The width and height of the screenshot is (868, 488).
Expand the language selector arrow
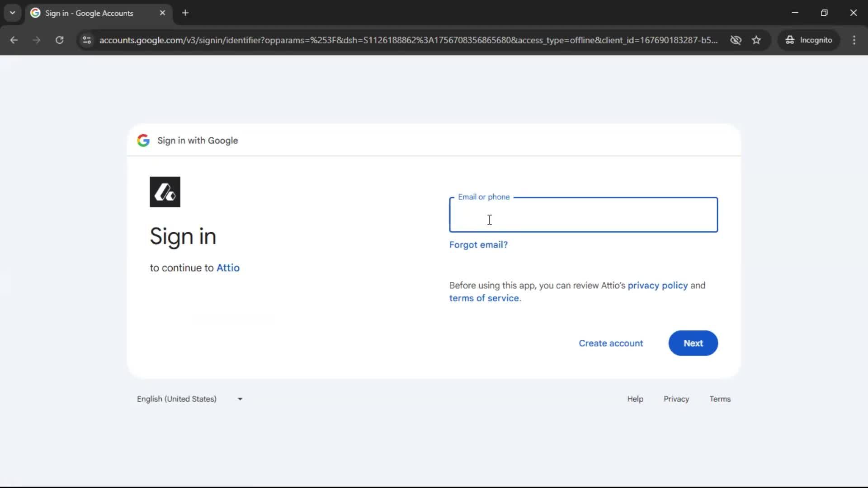click(x=240, y=399)
